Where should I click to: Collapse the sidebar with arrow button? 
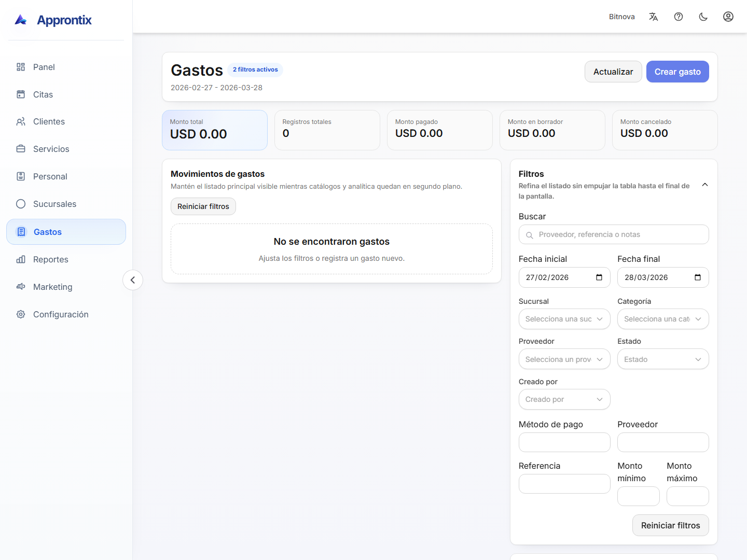point(133,280)
